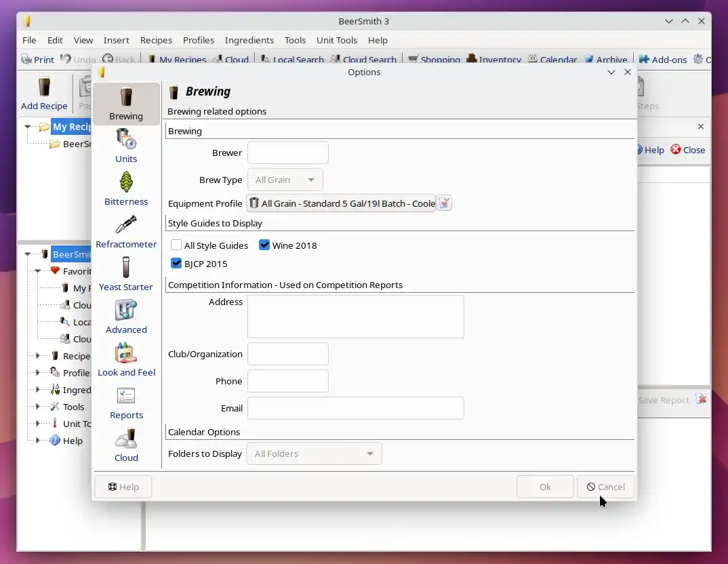Click the Email input field
Image resolution: width=728 pixels, height=564 pixels.
click(356, 408)
